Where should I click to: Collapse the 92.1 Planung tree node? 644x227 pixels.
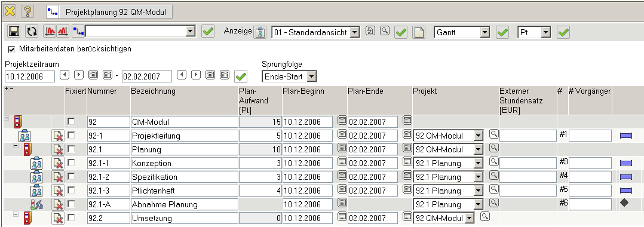[x=16, y=145]
